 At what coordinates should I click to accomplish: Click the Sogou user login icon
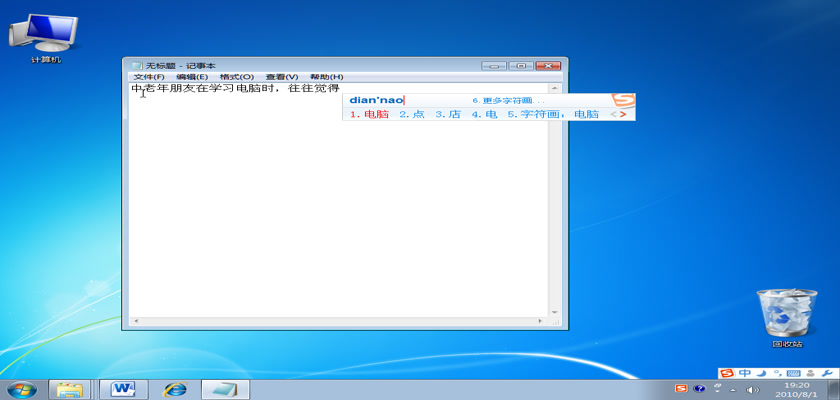810,373
